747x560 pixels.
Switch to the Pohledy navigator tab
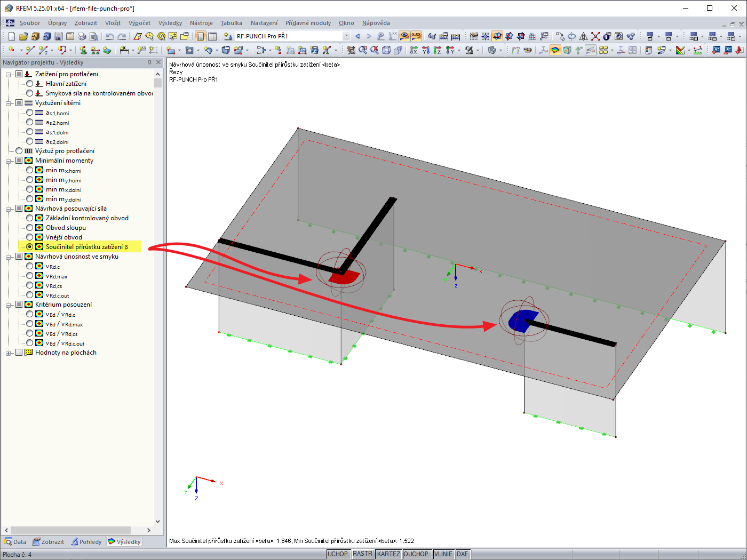pyautogui.click(x=86, y=542)
